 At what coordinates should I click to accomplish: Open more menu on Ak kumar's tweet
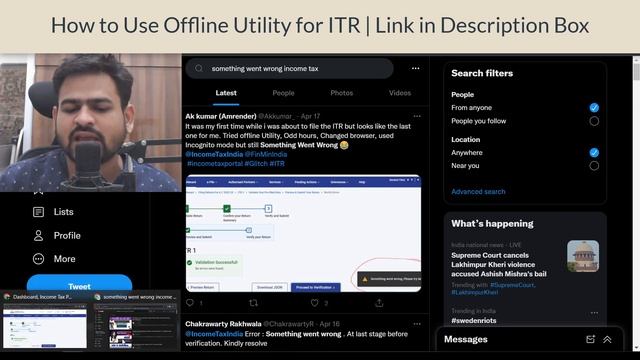coord(417,116)
